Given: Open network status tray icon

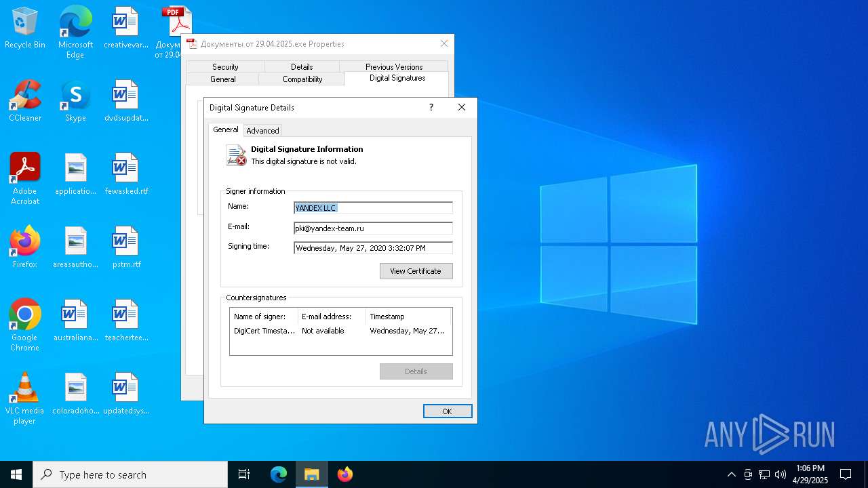Looking at the screenshot, I should (x=764, y=474).
